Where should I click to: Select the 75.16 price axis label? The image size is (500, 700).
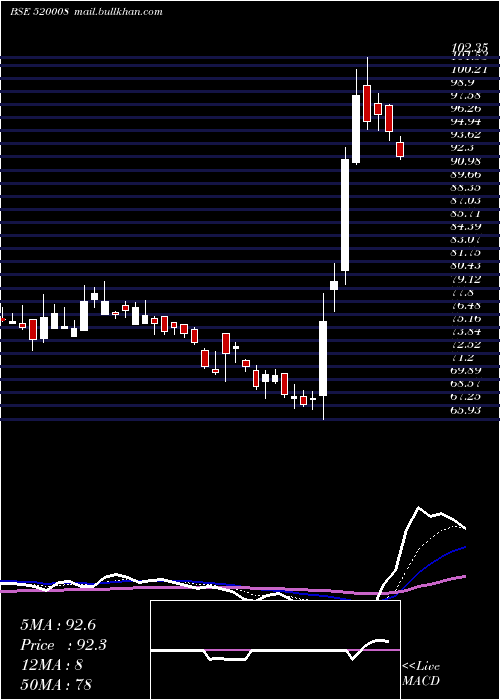(x=468, y=318)
